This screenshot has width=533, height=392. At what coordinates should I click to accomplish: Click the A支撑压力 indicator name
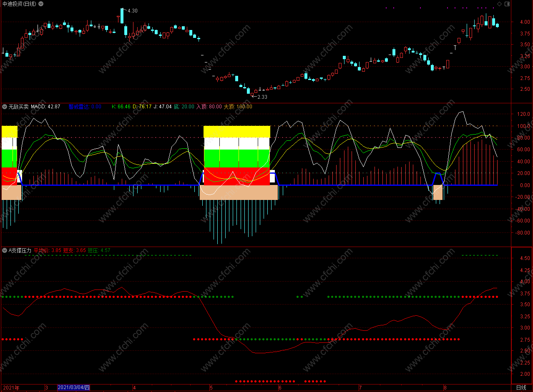(x=20, y=251)
